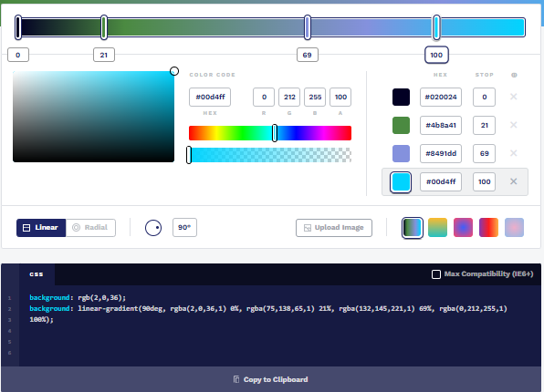Click the saturation picker circle handle
The width and height of the screenshot is (544, 392).
tap(174, 71)
